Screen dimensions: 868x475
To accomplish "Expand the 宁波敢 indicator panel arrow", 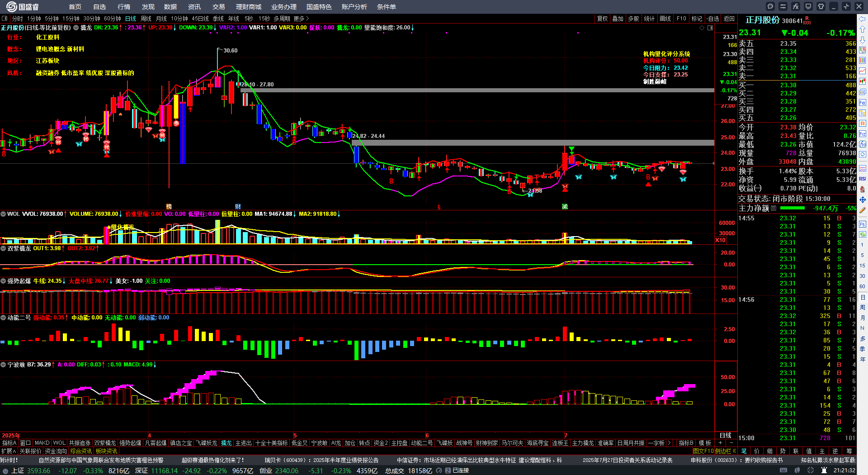I will point(3,365).
